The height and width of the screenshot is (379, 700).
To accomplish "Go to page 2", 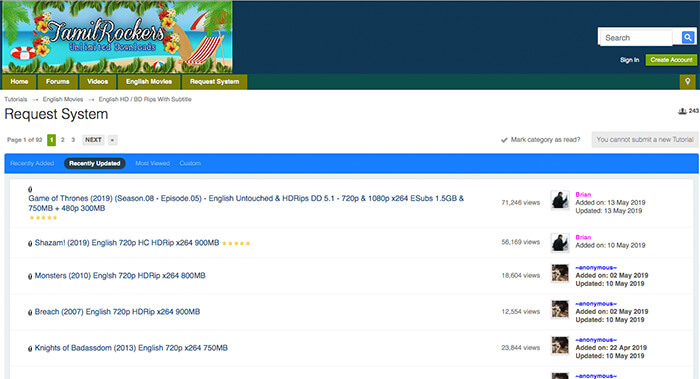I will coord(62,140).
